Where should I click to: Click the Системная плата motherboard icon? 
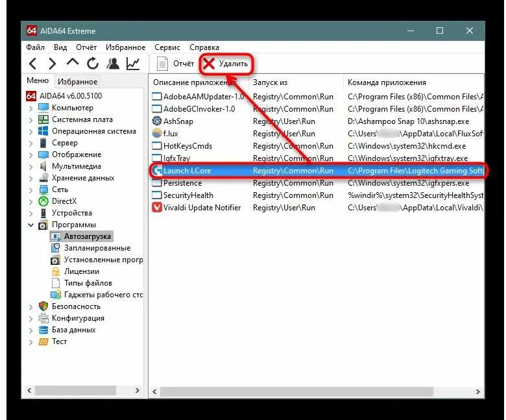[x=43, y=119]
